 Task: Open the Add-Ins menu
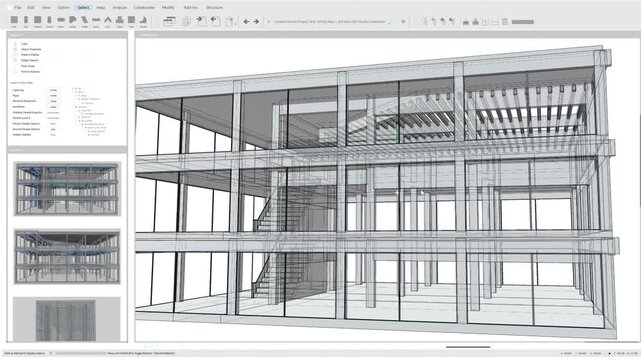[x=190, y=7]
